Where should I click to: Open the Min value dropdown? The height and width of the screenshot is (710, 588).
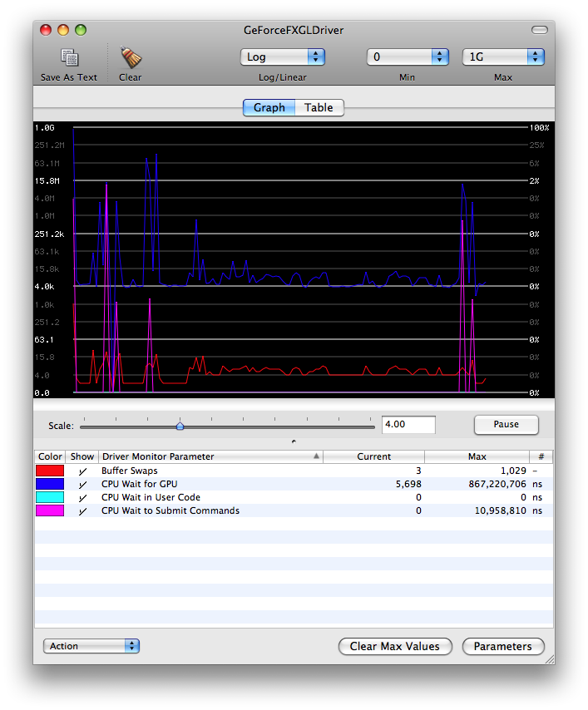coord(408,57)
